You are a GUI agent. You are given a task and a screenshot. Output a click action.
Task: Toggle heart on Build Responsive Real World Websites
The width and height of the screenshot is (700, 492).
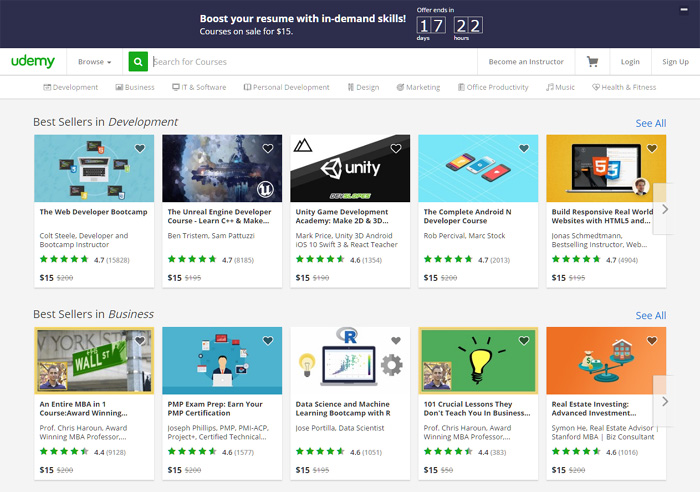tap(652, 148)
